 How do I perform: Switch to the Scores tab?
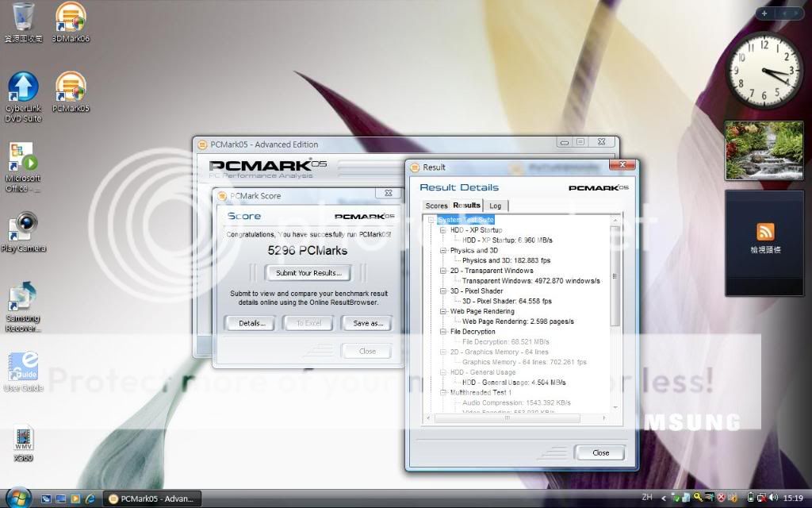click(x=436, y=206)
